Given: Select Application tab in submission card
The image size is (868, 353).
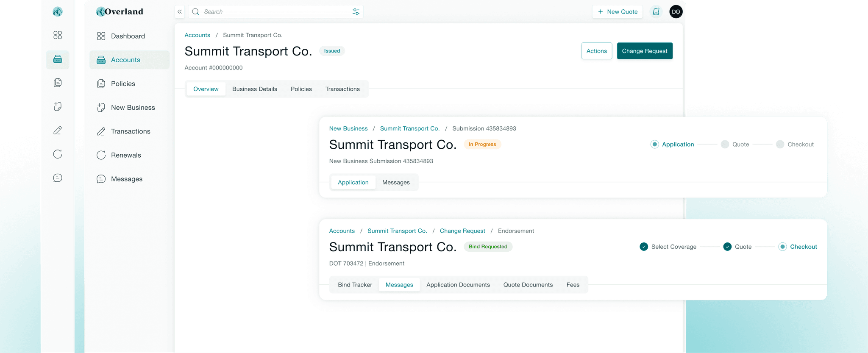Looking at the screenshot, I should pyautogui.click(x=353, y=182).
